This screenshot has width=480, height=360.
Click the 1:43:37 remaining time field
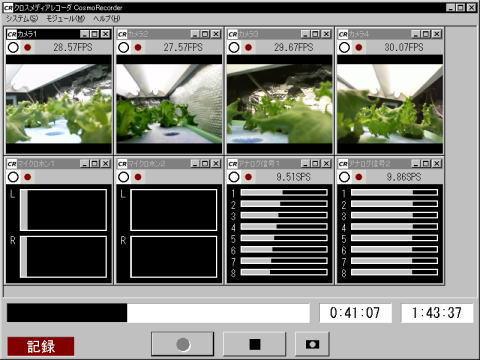tap(437, 313)
